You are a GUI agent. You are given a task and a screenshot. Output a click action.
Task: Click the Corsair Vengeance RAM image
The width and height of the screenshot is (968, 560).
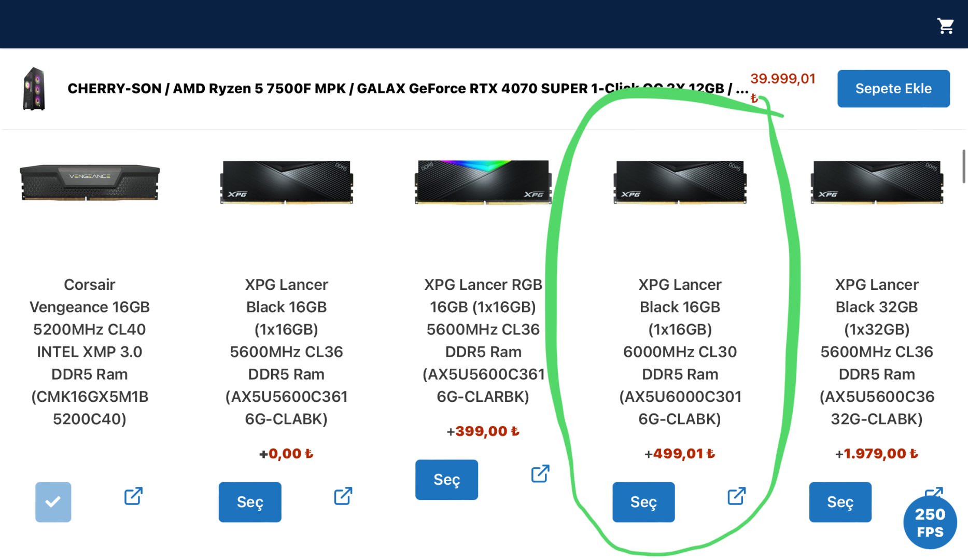click(90, 183)
